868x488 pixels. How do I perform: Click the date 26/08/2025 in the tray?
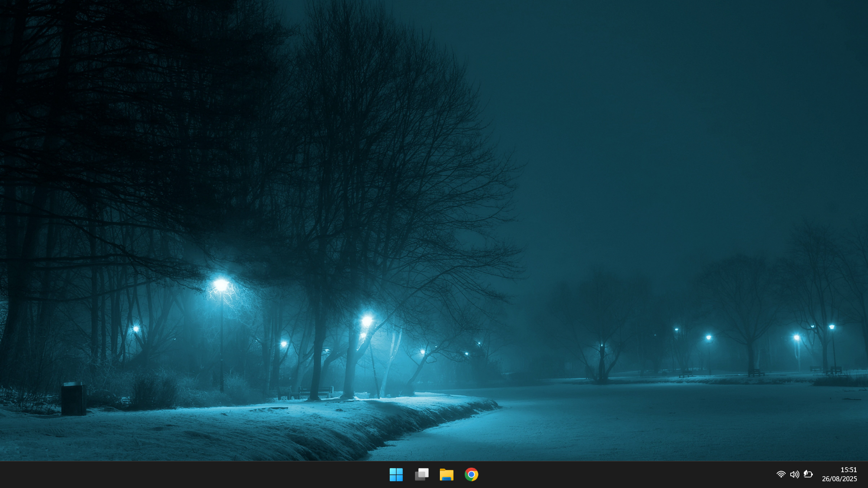pos(839,479)
